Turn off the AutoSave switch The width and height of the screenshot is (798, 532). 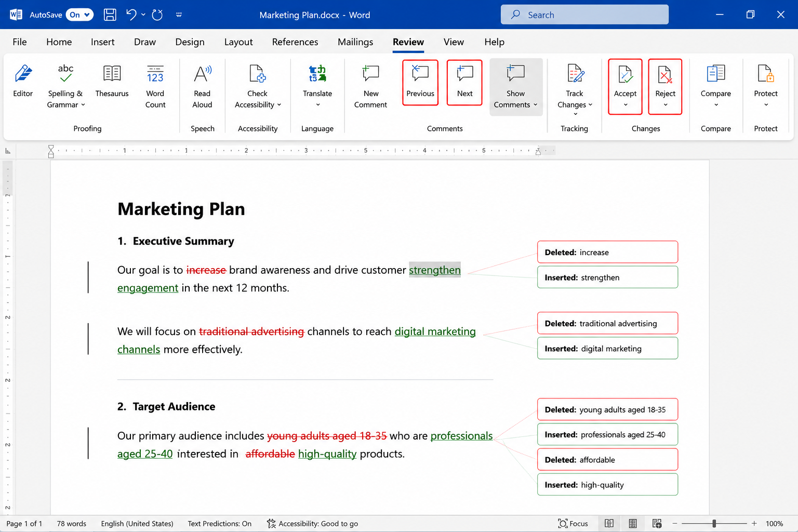click(x=79, y=15)
